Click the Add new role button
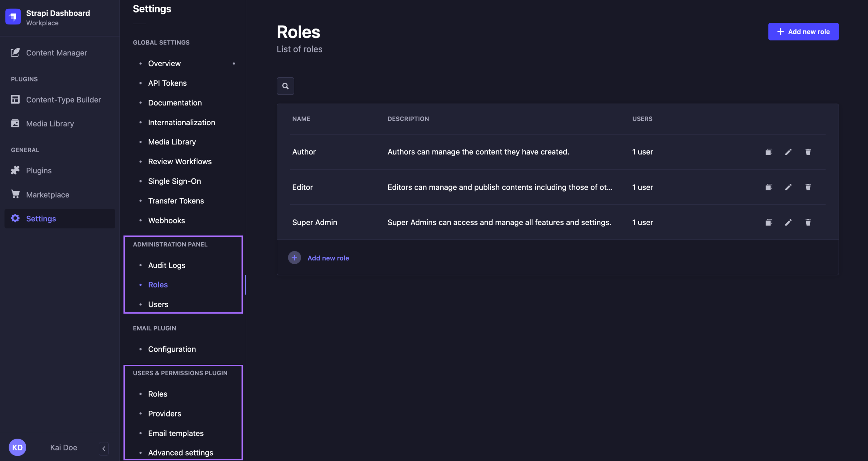 (x=803, y=31)
